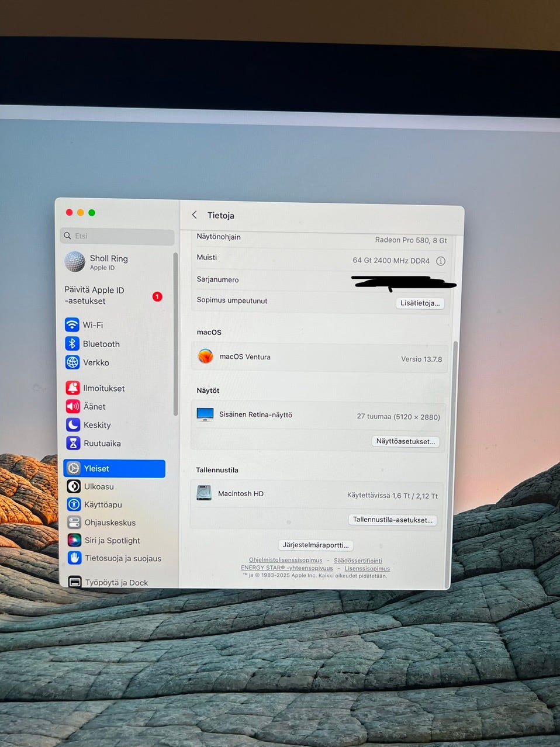
Task: Open Näyttöasetukset display settings button
Action: tap(406, 441)
